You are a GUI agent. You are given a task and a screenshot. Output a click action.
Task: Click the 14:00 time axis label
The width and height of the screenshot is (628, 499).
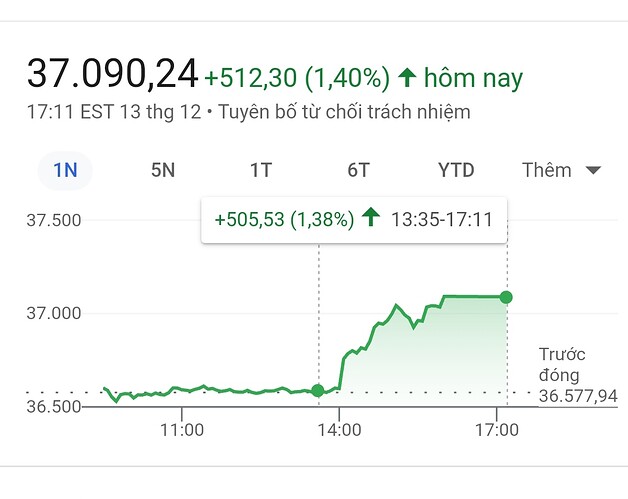tap(339, 430)
